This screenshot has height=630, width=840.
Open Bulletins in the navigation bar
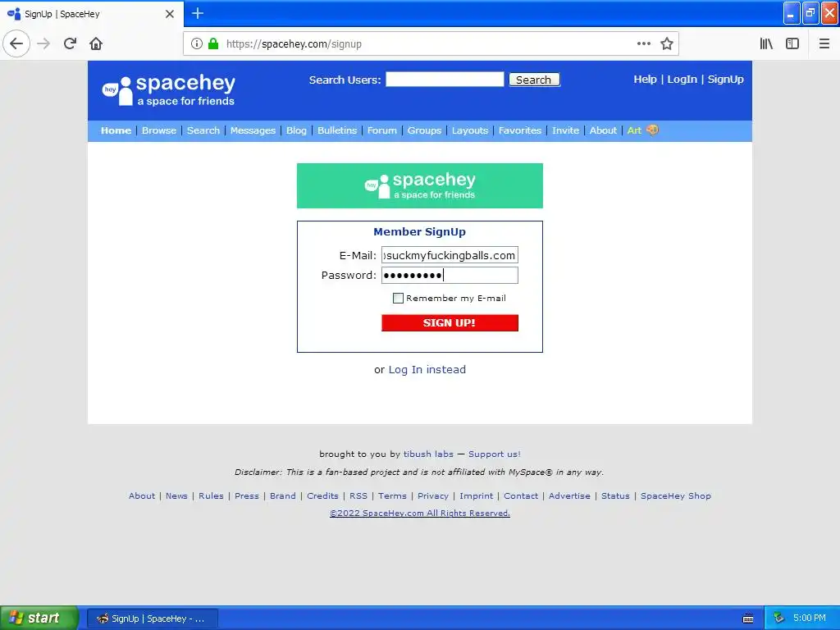point(337,130)
